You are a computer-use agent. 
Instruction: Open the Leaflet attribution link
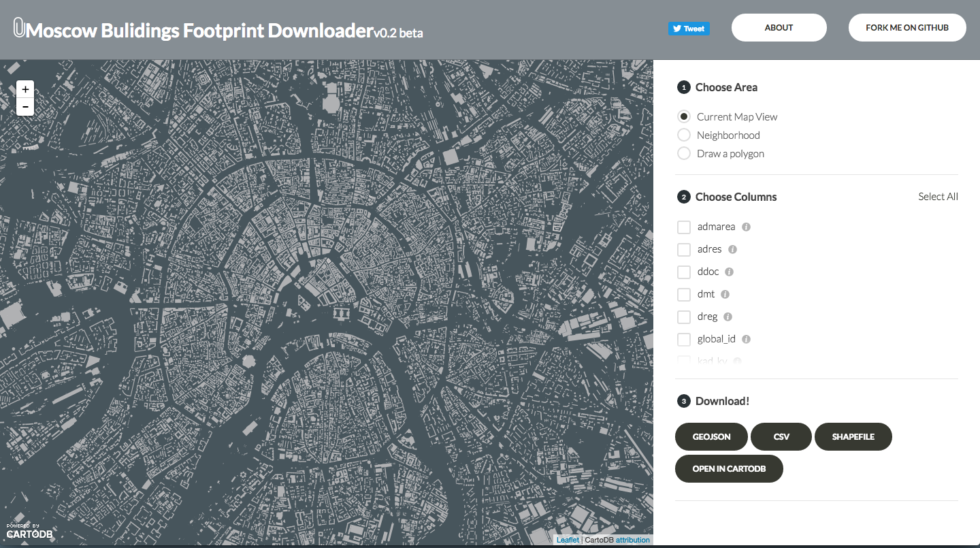click(x=568, y=540)
